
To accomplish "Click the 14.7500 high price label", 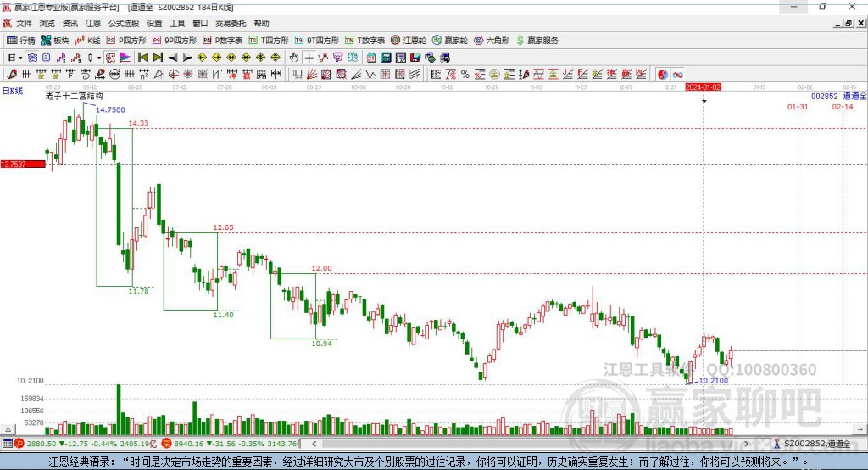I will point(110,109).
